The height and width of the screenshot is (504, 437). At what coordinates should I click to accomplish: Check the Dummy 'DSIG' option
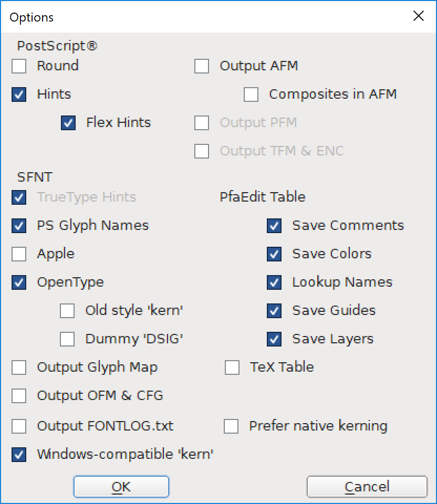(x=67, y=339)
